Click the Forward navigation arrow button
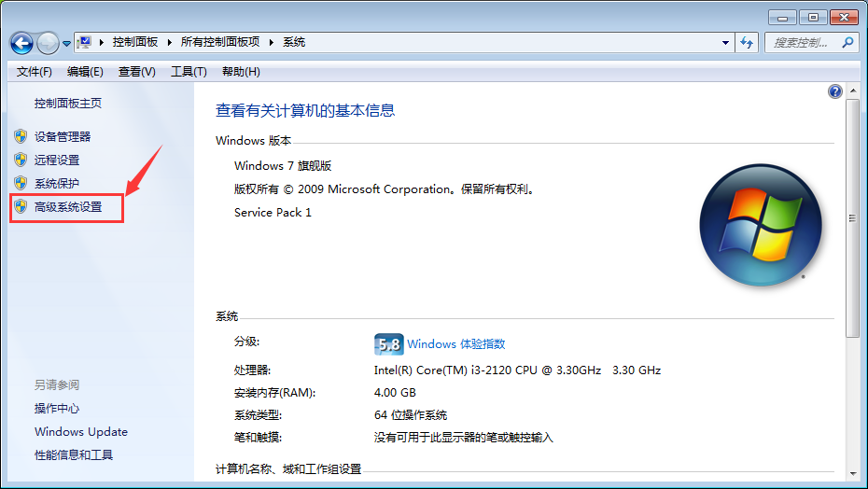Viewport: 868px width, 489px height. pyautogui.click(x=48, y=43)
